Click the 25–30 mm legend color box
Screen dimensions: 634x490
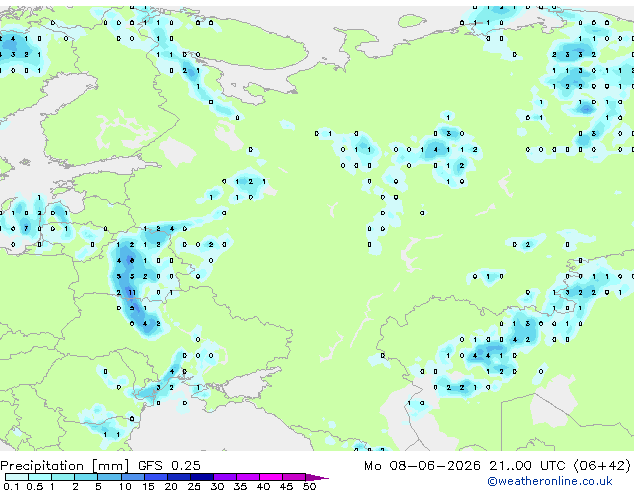coord(202,477)
